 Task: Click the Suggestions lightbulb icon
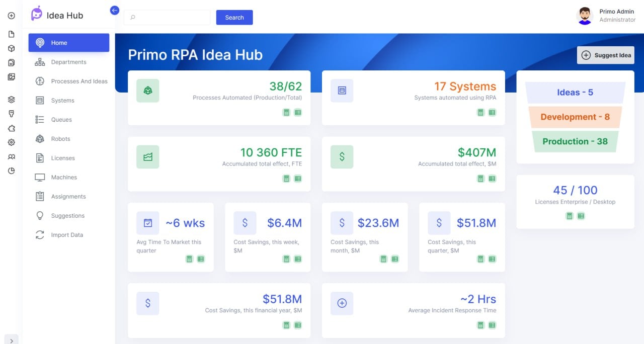pyautogui.click(x=40, y=215)
